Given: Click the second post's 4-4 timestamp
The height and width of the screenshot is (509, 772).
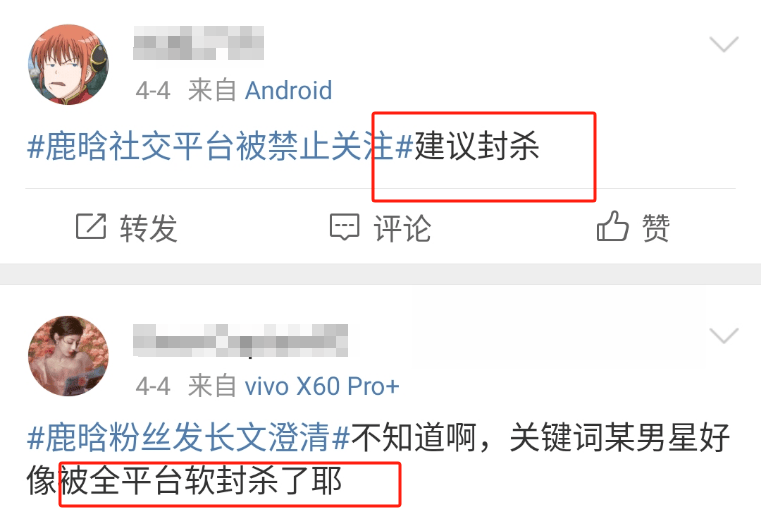Looking at the screenshot, I should click(x=153, y=386).
